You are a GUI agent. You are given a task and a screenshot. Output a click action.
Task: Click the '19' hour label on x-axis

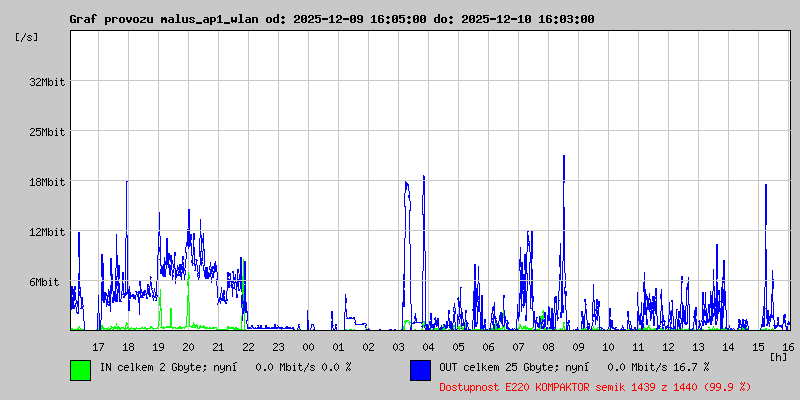coord(159,347)
